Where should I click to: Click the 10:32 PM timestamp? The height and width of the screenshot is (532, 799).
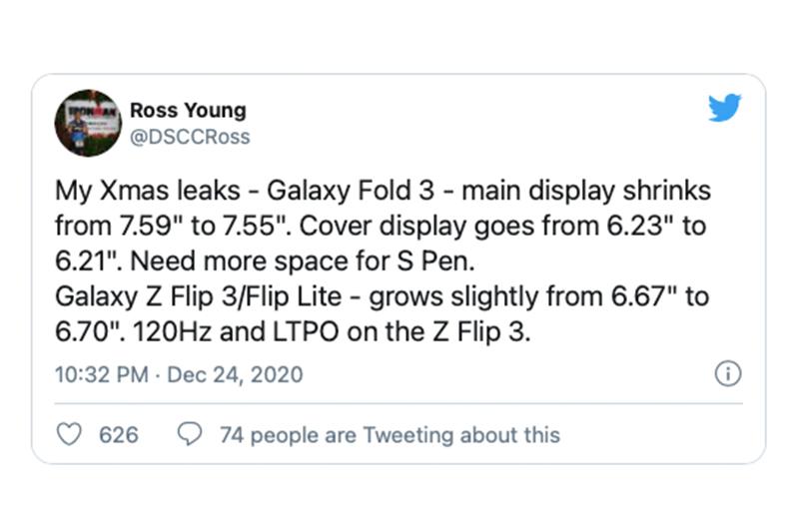click(103, 375)
